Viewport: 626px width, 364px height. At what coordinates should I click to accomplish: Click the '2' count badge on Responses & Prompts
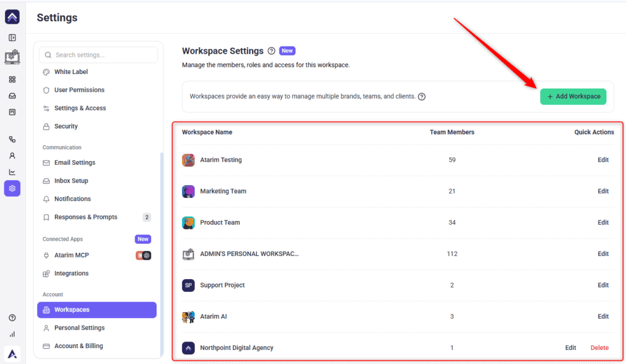click(x=147, y=217)
